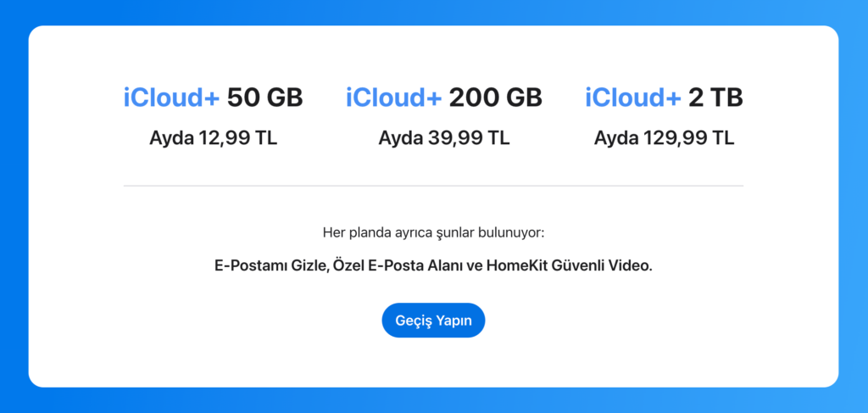Click the 129,99 TL price amount

[x=688, y=137]
